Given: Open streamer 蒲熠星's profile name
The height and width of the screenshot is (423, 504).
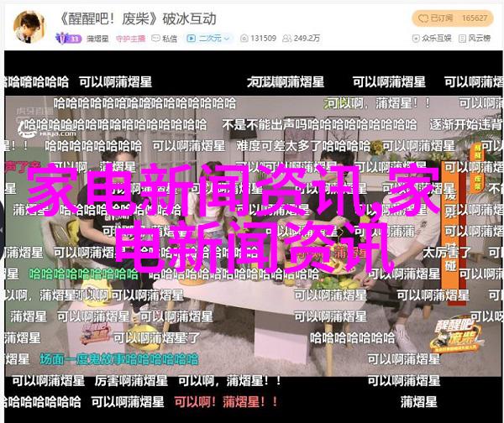Looking at the screenshot, I should point(97,38).
